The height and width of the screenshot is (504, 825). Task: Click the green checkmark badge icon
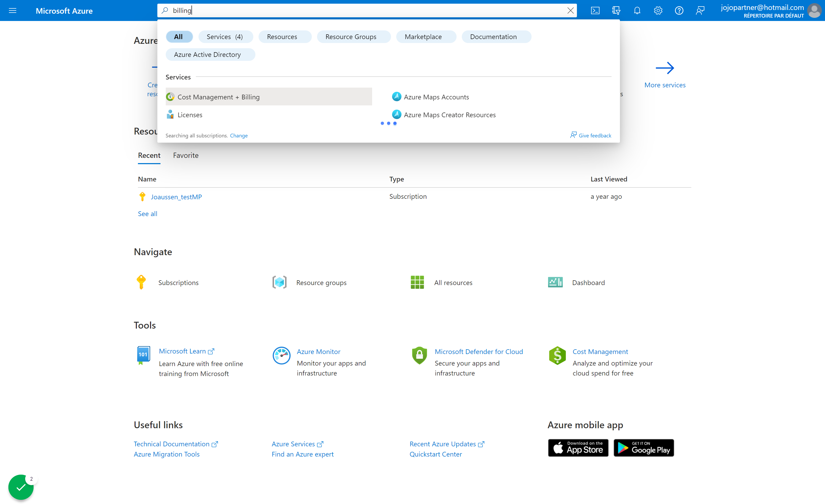pos(21,487)
